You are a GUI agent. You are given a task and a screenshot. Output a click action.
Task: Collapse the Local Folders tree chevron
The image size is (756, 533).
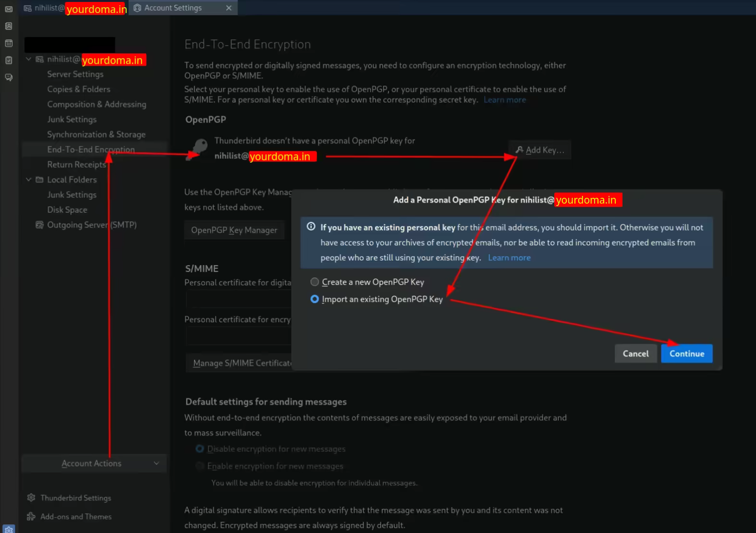click(29, 179)
